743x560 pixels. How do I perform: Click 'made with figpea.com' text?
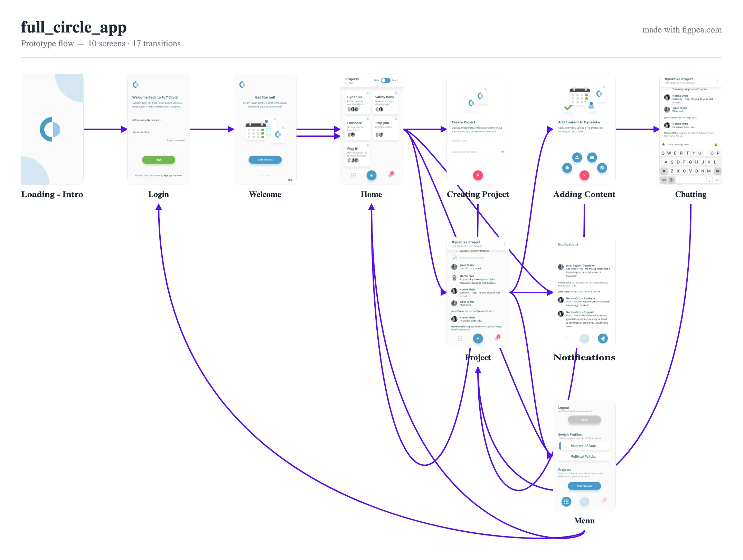click(682, 30)
